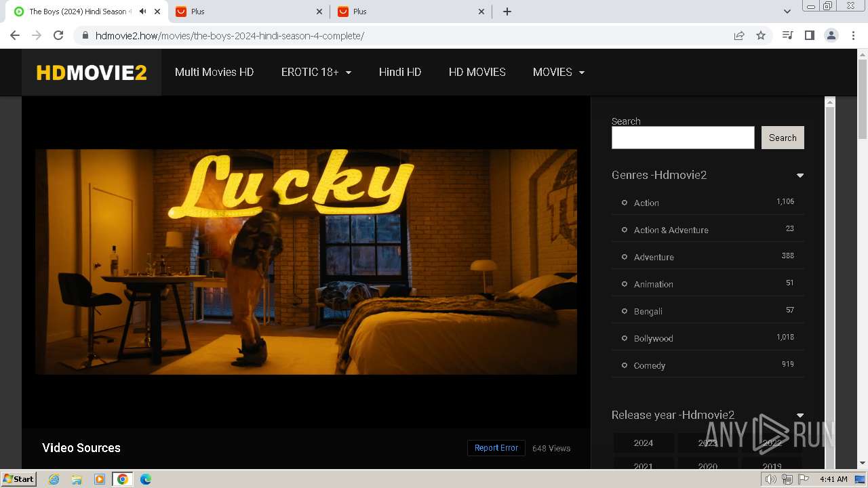868x488 pixels.
Task: Mute the audio on The Boys tab
Action: [x=142, y=12]
